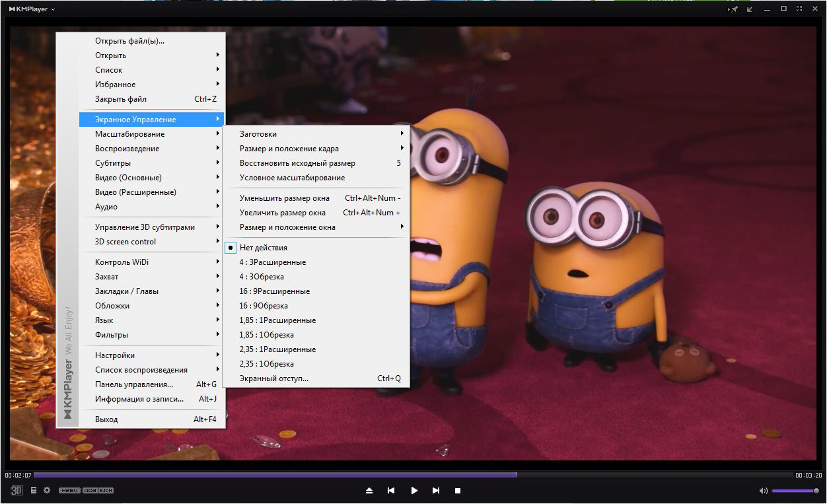
Task: Stop playback with the stop button
Action: coord(458,490)
